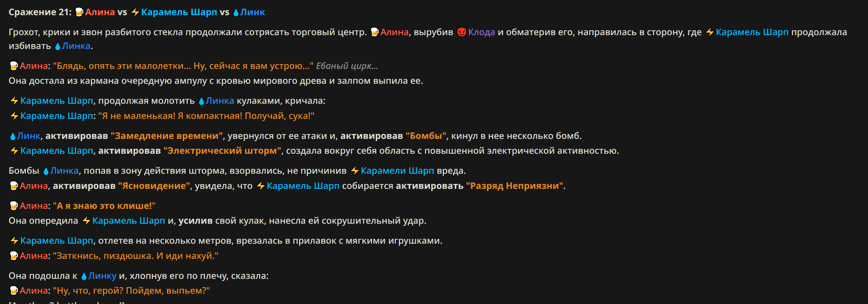Select Линк name starting the "Замедление времени" sentence
This screenshot has height=304, width=868.
[29, 136]
